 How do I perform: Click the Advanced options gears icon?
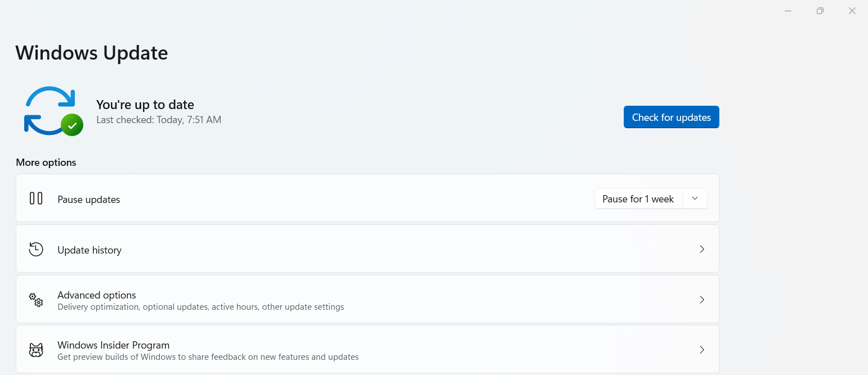coord(36,300)
